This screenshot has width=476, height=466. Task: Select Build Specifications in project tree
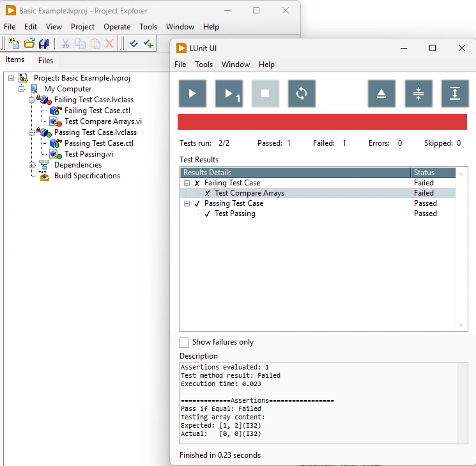(87, 176)
